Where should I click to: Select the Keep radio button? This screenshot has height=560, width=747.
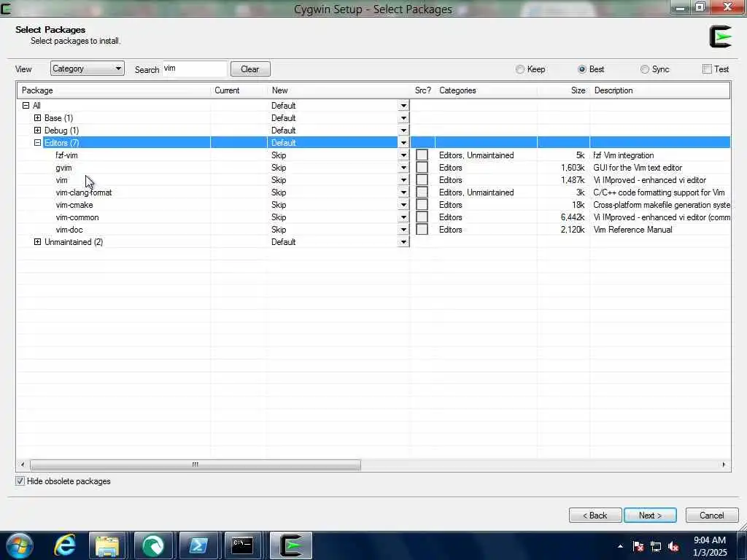pos(519,69)
